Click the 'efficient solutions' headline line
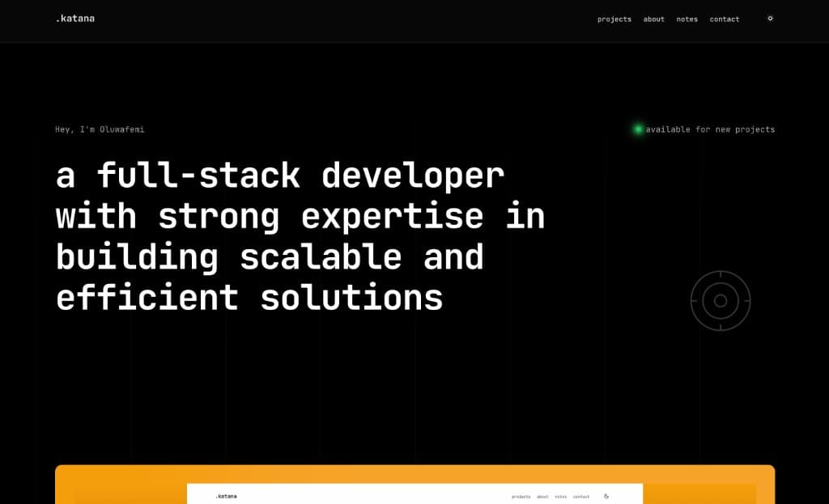 [x=249, y=298]
